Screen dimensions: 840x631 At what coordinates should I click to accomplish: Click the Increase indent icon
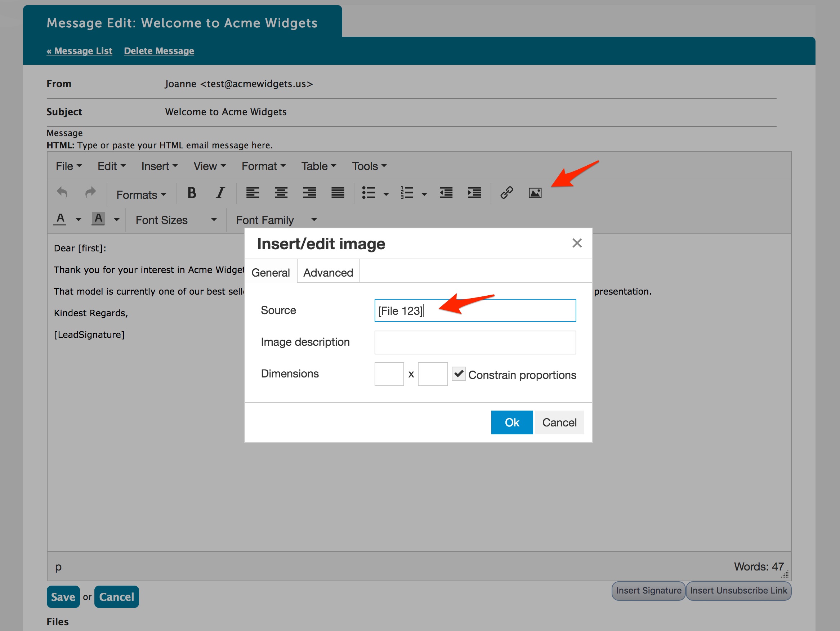474,193
